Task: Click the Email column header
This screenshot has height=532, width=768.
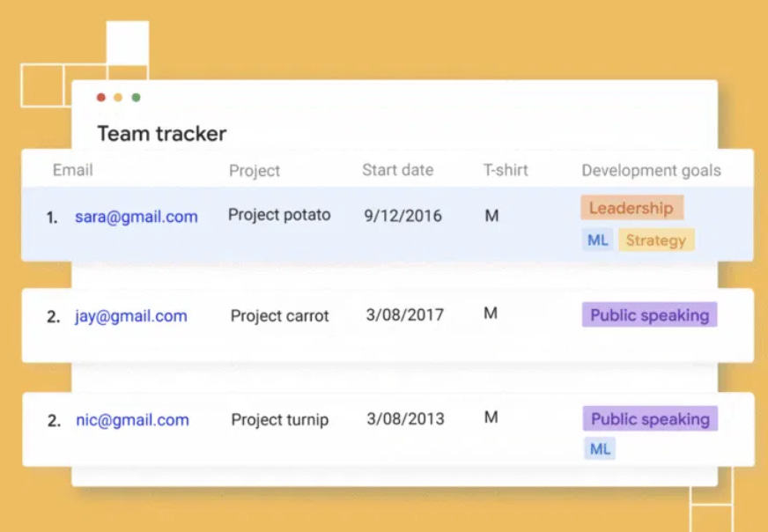Action: click(x=72, y=170)
